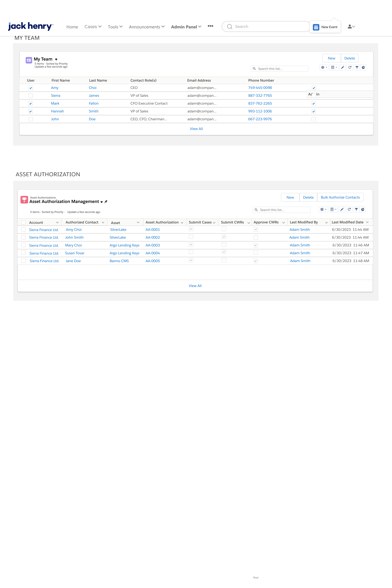The width and height of the screenshot is (392, 588).
Task: Open filter in Asset Authorization list
Action: [356, 210]
